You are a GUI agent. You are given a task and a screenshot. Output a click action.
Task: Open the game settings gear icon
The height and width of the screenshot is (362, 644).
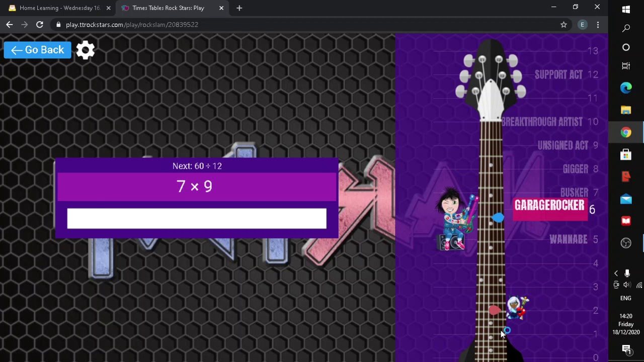[x=86, y=50]
